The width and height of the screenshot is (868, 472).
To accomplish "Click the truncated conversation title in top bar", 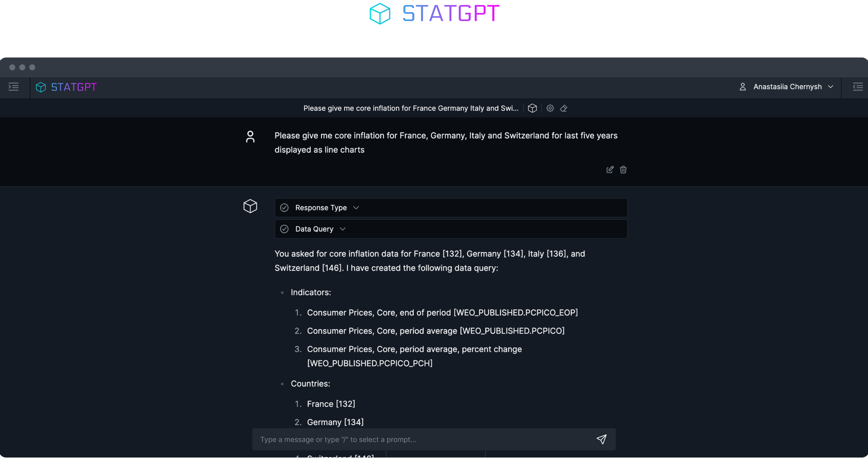I will (x=411, y=108).
